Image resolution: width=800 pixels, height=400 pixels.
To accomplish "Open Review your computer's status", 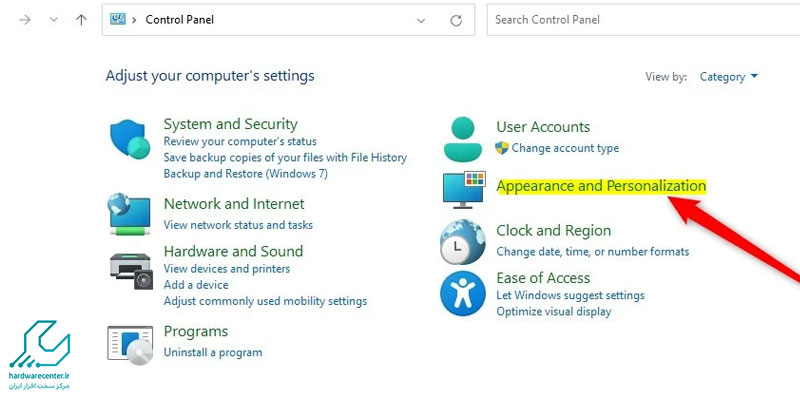I will click(240, 141).
